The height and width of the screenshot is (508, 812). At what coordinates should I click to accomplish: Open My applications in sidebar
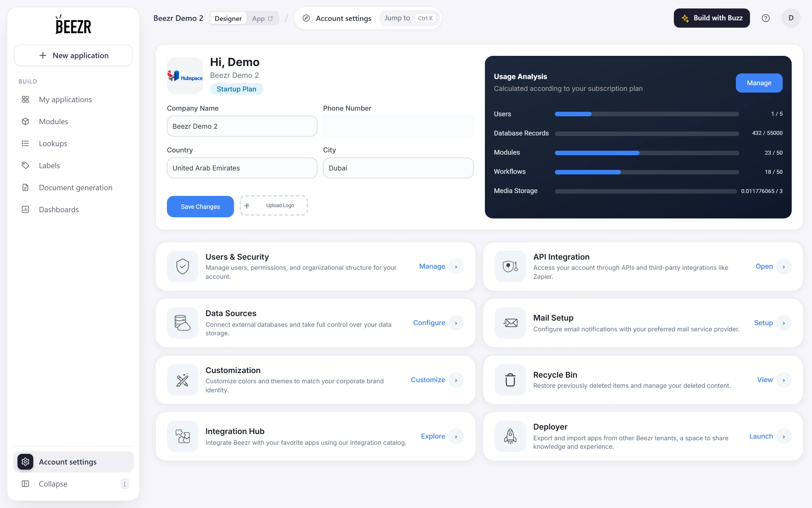(73, 99)
